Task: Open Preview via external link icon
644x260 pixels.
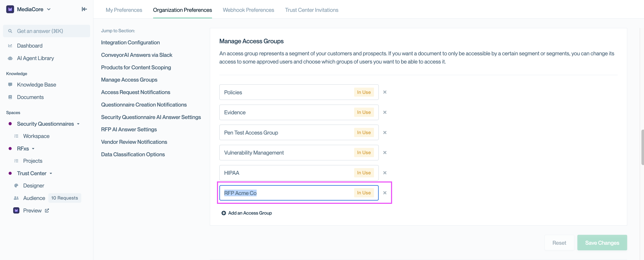Action: click(47, 210)
